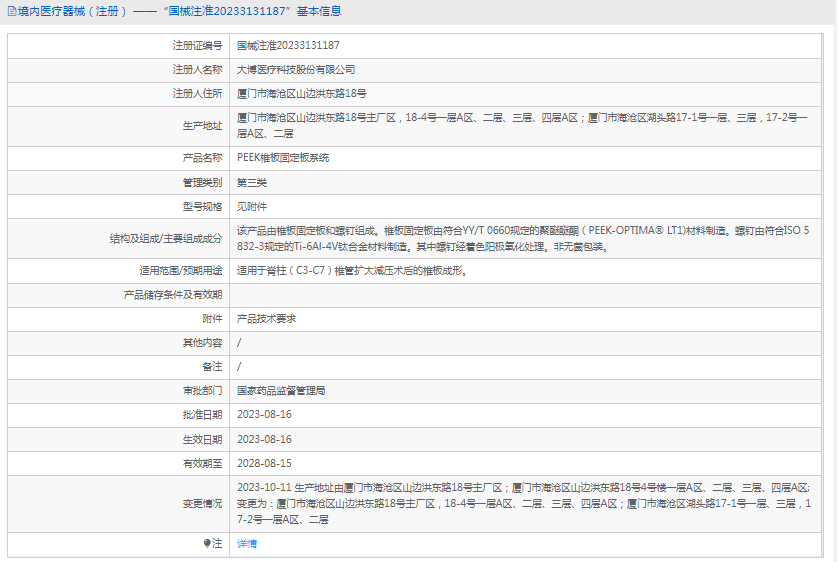Viewport: 838px width, 562px height.
Task: Click the bulb icon beside 注 label
Action: 207,543
